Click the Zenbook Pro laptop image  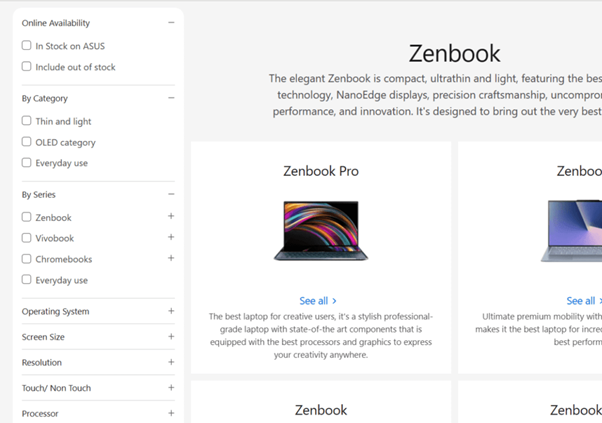pos(320,230)
